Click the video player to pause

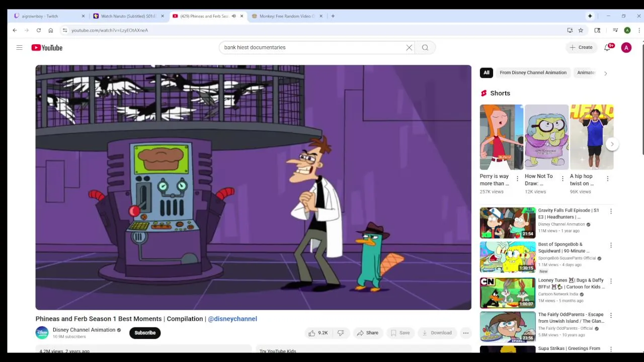253,187
